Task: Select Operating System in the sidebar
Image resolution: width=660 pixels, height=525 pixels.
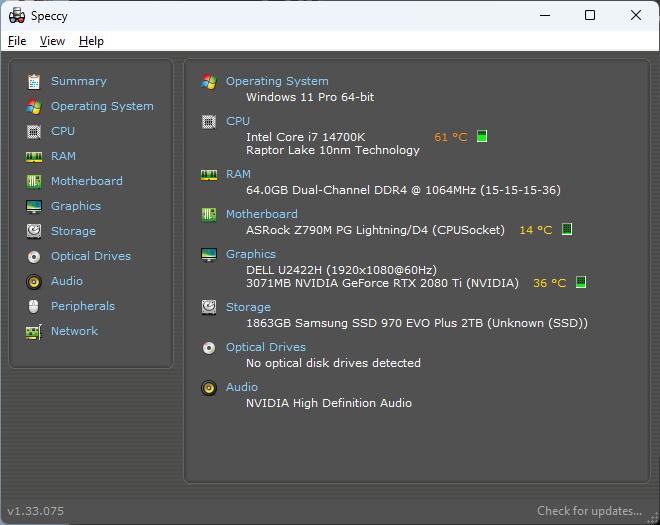Action: 102,106
